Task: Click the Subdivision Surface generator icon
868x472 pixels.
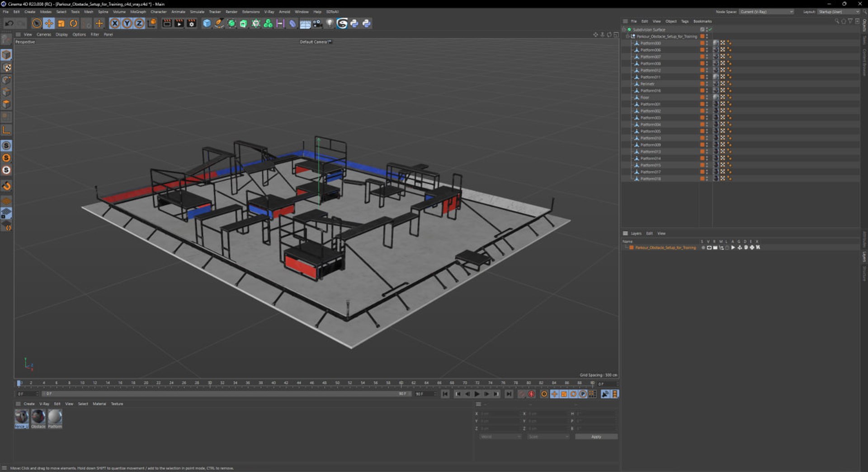Action: 231,24
